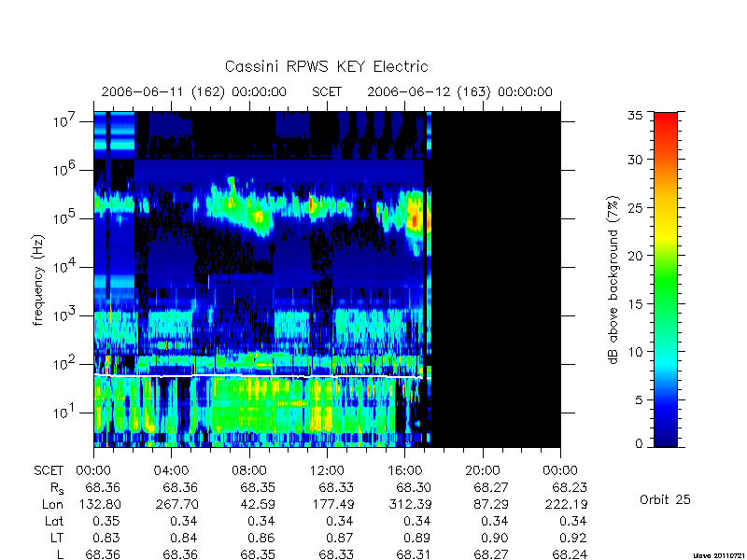
Task: Click the Lon value '312.39'
Action: (410, 504)
